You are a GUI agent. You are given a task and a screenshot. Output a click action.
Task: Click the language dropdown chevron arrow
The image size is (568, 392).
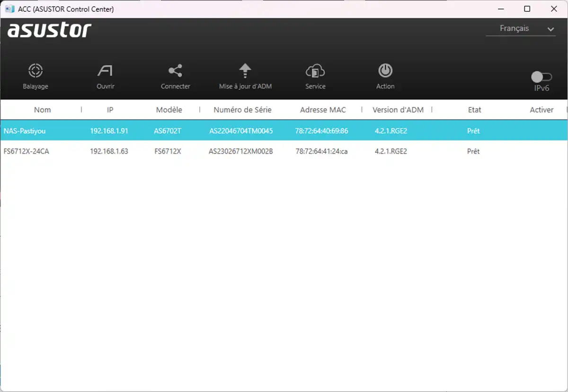click(550, 29)
